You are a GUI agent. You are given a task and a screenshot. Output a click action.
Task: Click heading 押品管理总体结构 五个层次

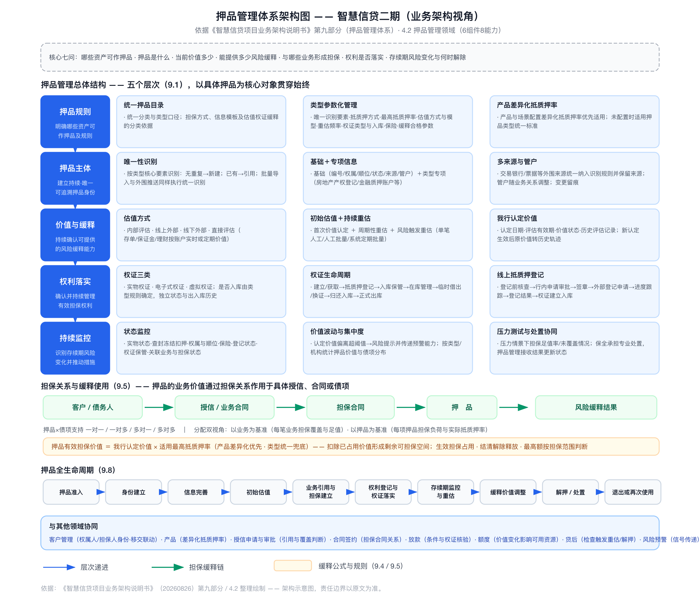(175, 85)
